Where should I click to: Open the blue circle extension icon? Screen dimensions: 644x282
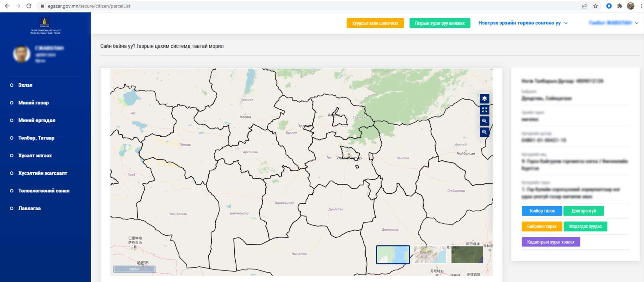click(x=609, y=6)
